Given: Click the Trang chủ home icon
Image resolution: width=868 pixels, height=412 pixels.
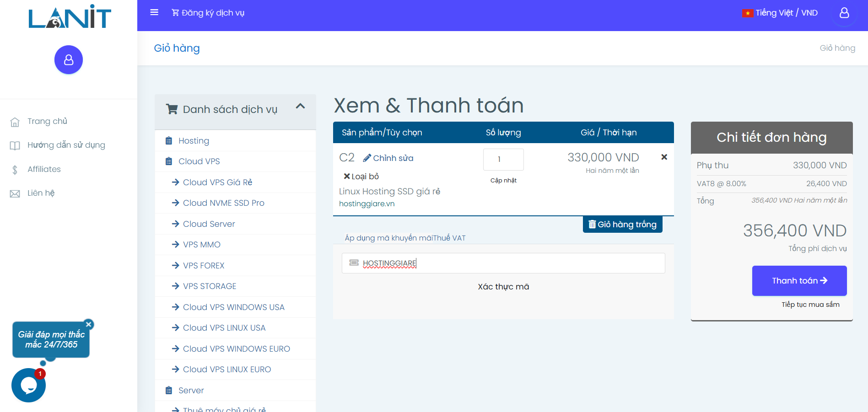Looking at the screenshot, I should (15, 122).
